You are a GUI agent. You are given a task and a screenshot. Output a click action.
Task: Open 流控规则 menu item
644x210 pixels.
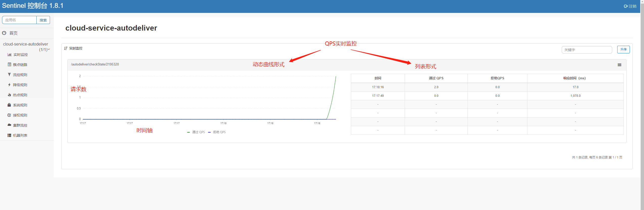[20, 75]
